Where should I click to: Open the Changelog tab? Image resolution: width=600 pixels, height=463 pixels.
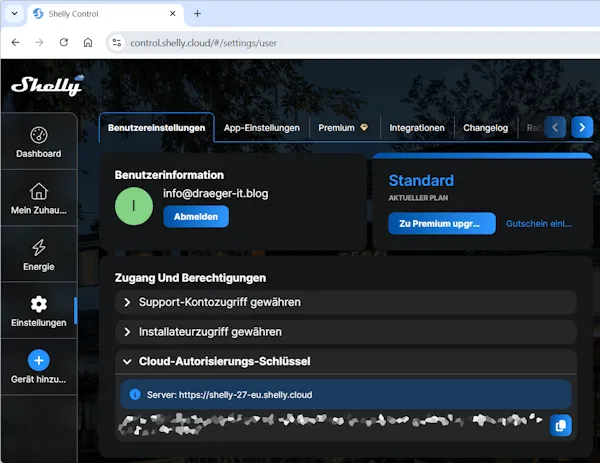486,128
